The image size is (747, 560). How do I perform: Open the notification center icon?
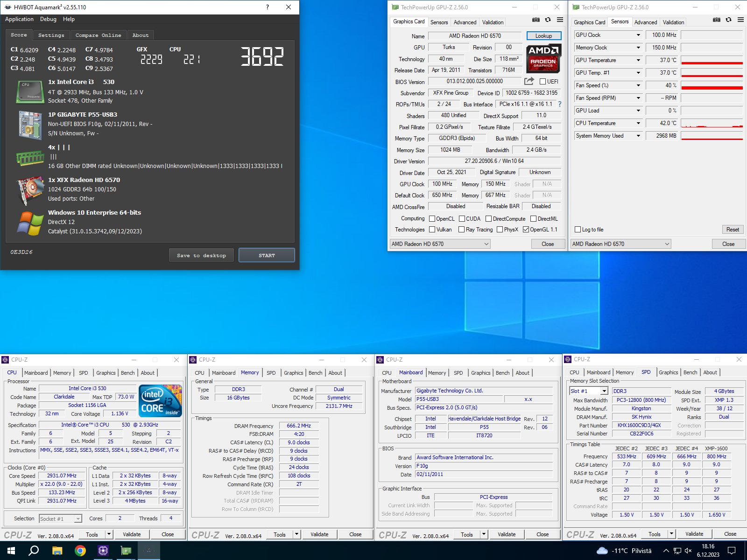(732, 551)
